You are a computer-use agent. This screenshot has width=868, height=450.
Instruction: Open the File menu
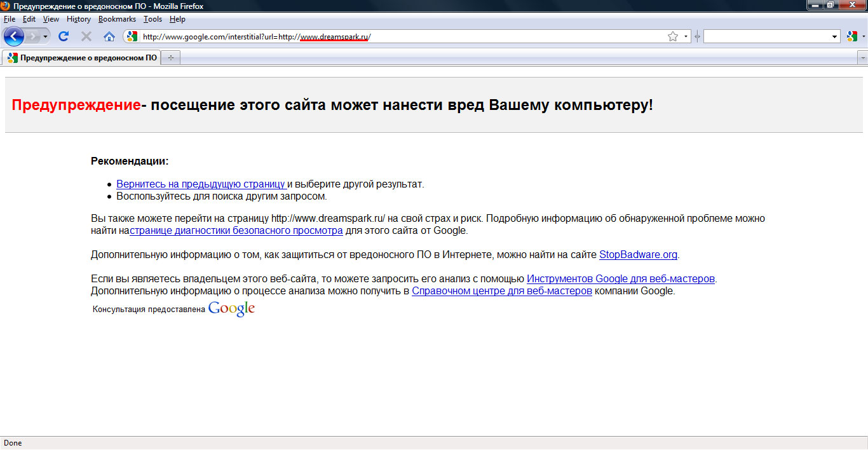click(9, 19)
